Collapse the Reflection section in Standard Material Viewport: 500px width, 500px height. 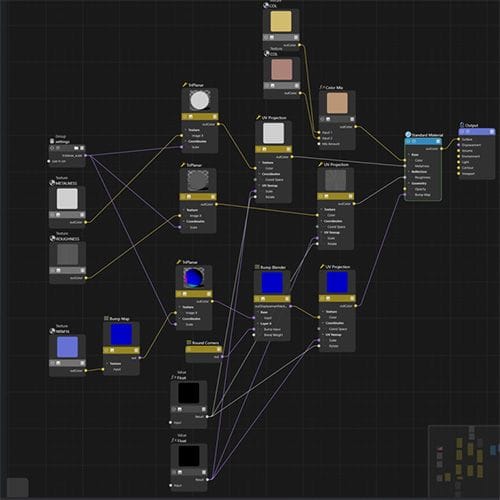[409, 172]
